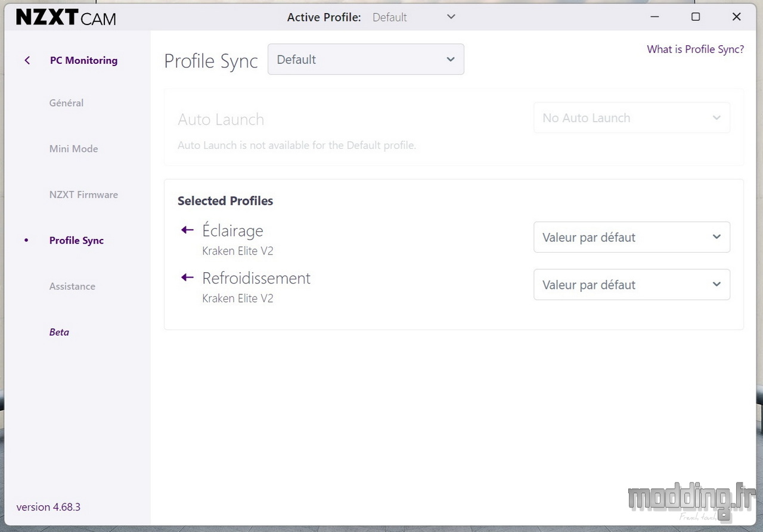Click the version 4.68.3 text

click(48, 507)
